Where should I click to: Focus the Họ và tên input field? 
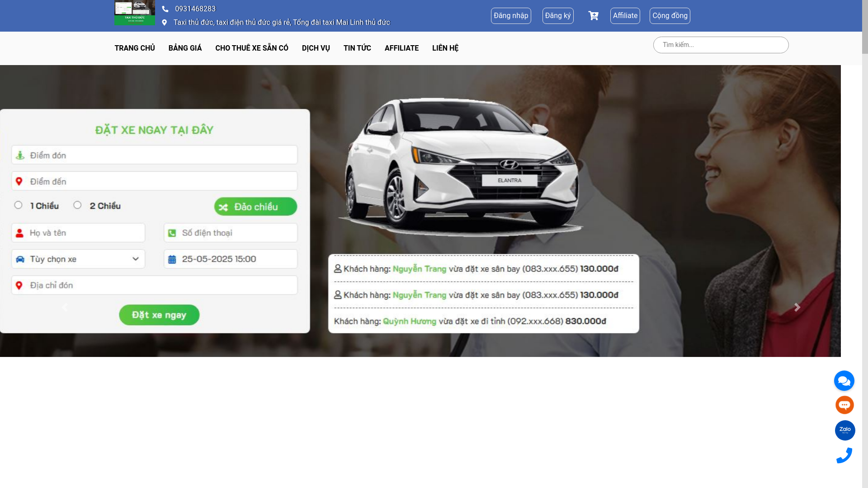point(78,233)
